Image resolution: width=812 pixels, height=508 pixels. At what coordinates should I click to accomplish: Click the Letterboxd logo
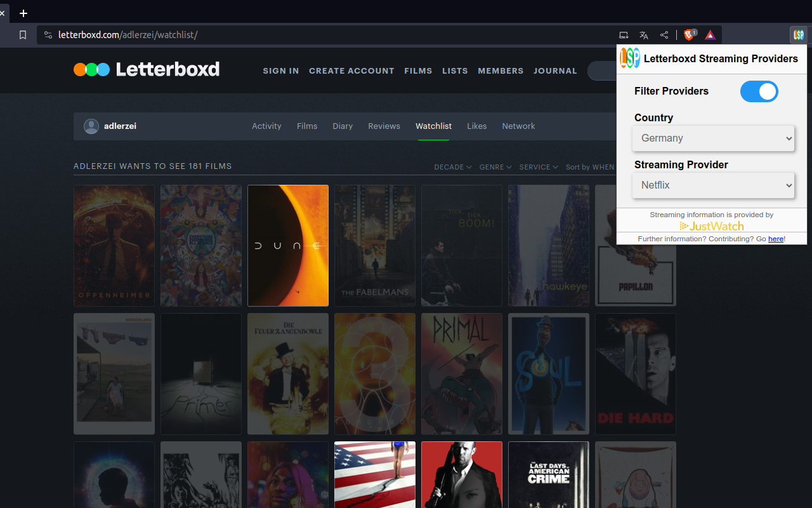(147, 70)
